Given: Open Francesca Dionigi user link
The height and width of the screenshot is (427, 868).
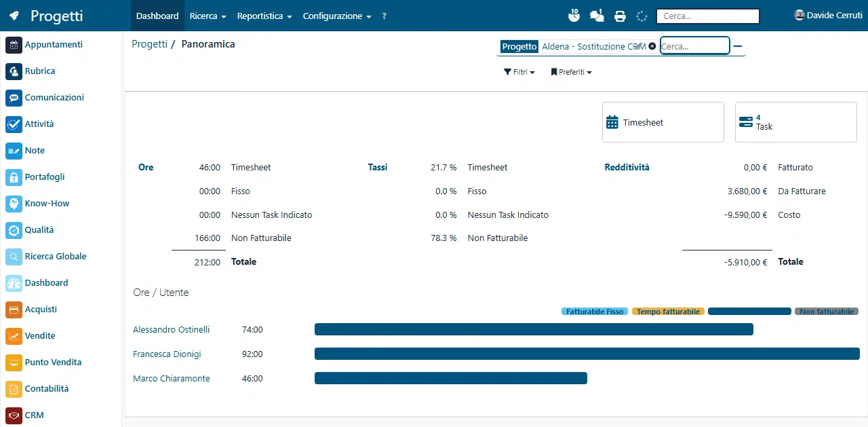Looking at the screenshot, I should [167, 354].
